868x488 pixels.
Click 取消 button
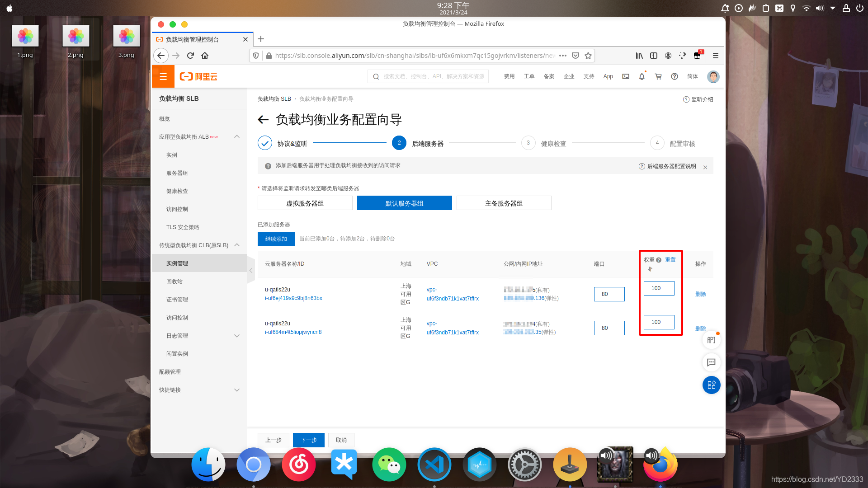341,440
